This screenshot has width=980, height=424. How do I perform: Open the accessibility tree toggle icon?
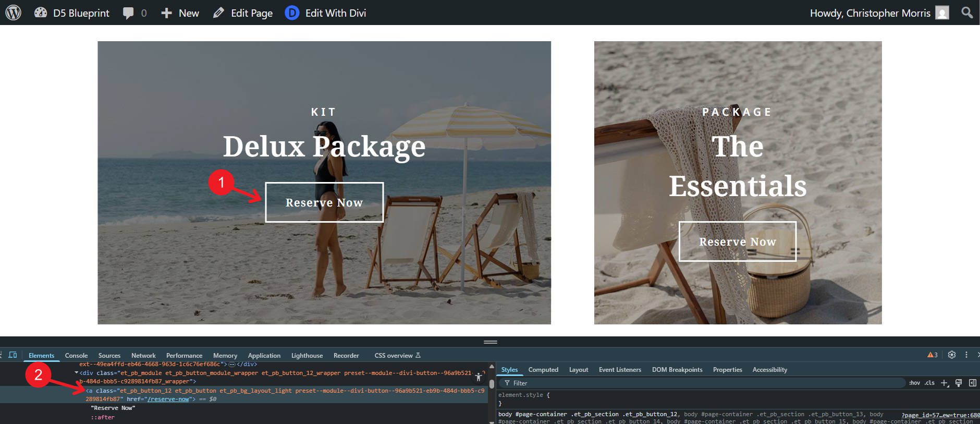[479, 377]
